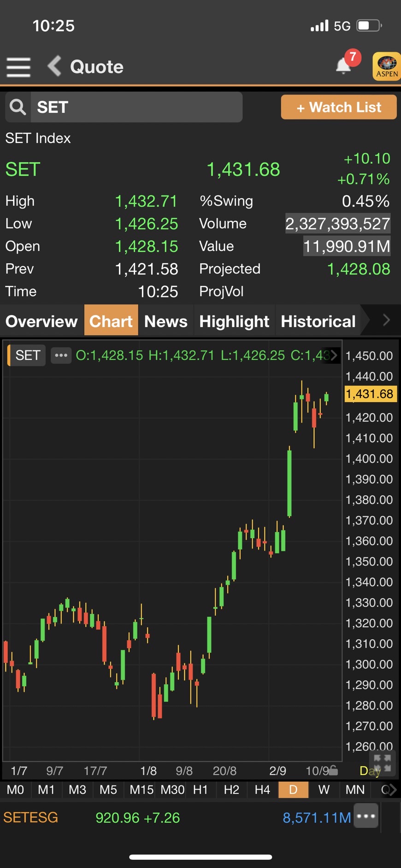Viewport: 401px width, 868px height.
Task: Open the Historical tab
Action: tap(318, 321)
